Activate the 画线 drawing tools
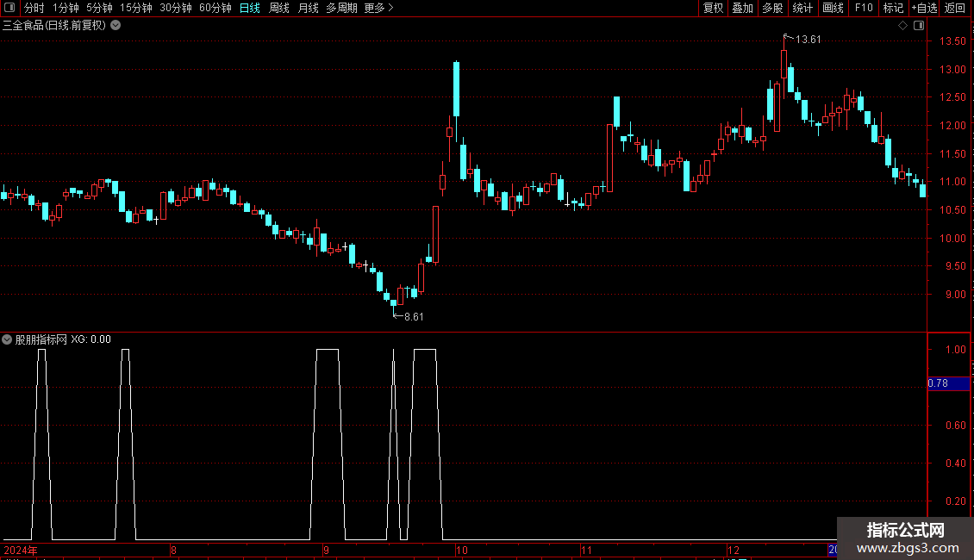Screen dimensions: 974x560 pos(833,8)
